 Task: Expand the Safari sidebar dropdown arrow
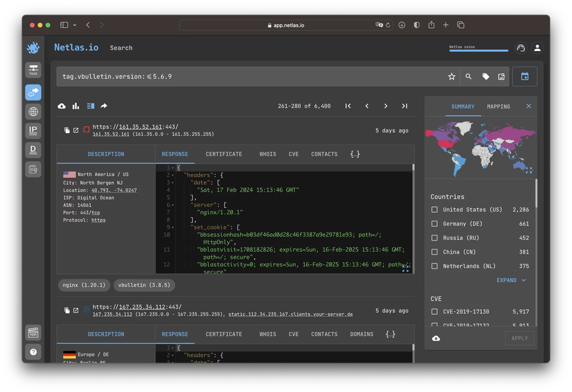tap(74, 24)
